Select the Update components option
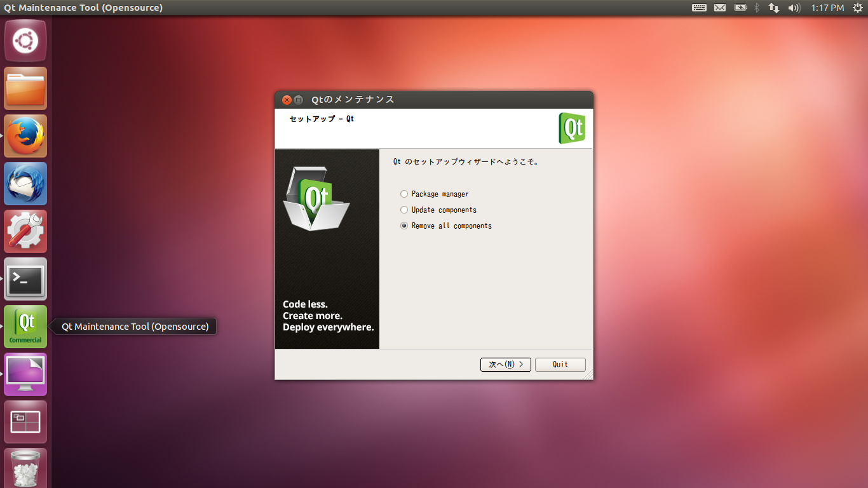868x488 pixels. tap(404, 210)
